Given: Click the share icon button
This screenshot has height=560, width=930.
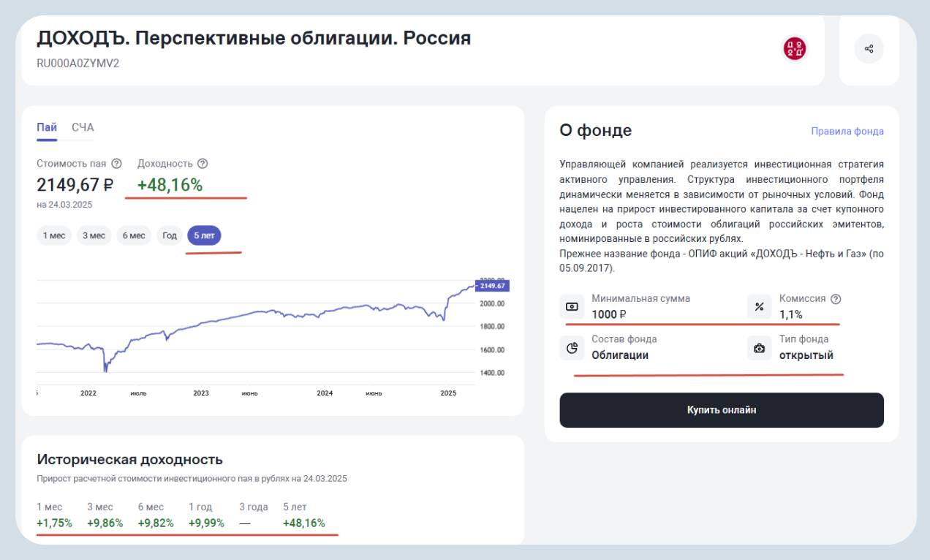Looking at the screenshot, I should coord(869,49).
